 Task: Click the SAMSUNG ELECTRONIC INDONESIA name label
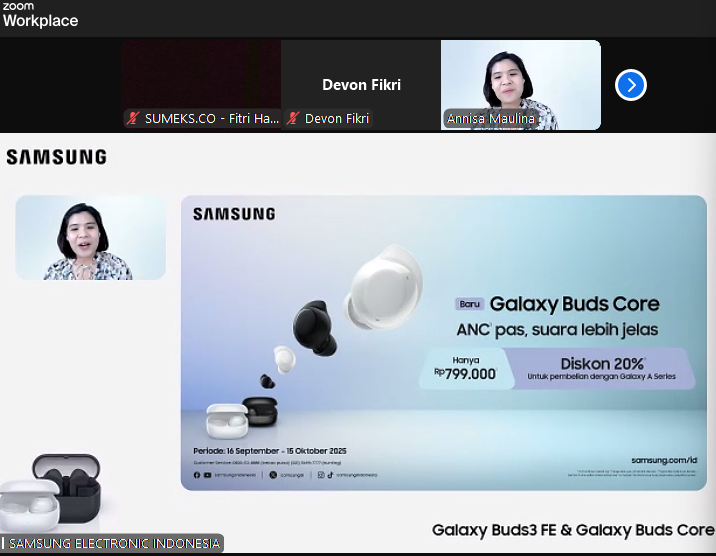pyautogui.click(x=114, y=544)
